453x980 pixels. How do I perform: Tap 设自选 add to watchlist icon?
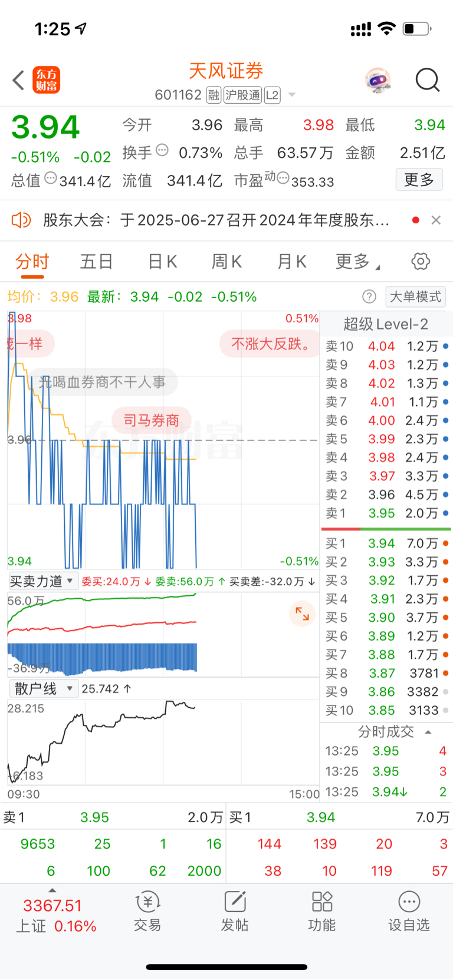[x=409, y=911]
